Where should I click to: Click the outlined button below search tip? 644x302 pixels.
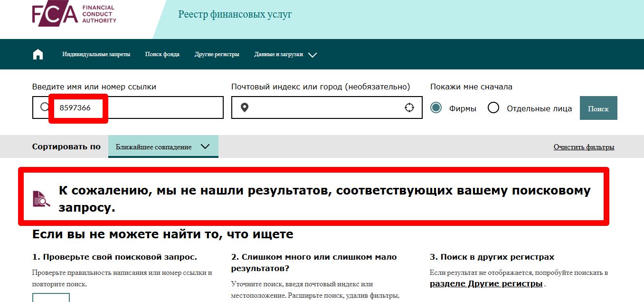click(x=51, y=298)
